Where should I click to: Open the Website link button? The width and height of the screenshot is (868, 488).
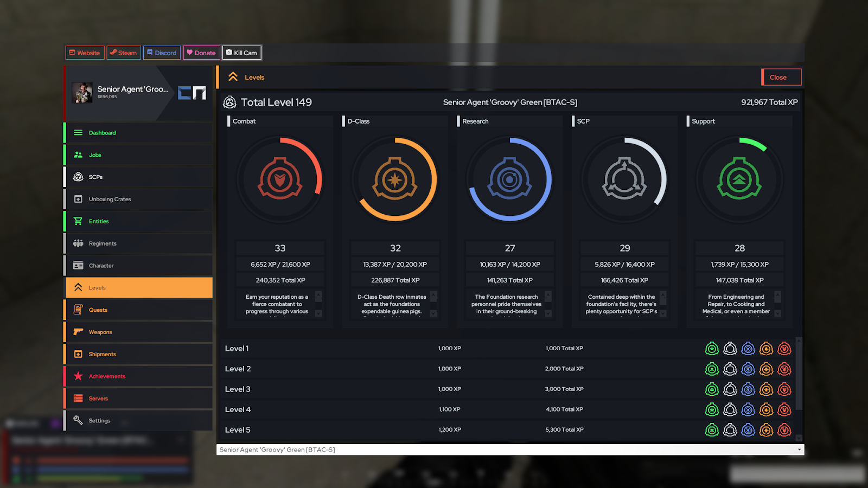click(85, 53)
